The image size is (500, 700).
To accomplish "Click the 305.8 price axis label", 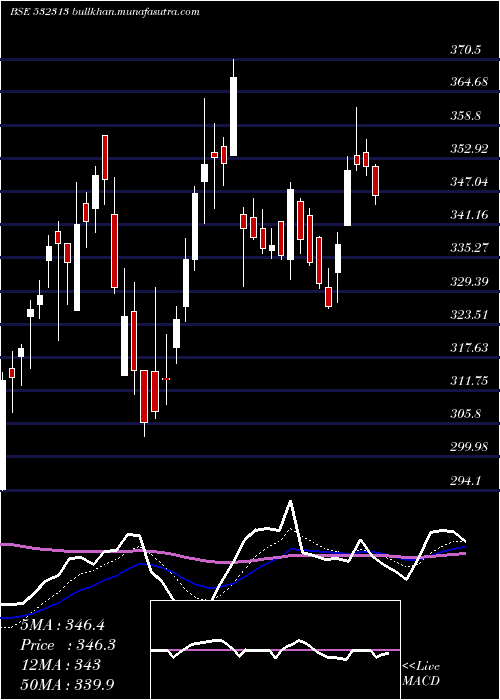I will point(466,414).
